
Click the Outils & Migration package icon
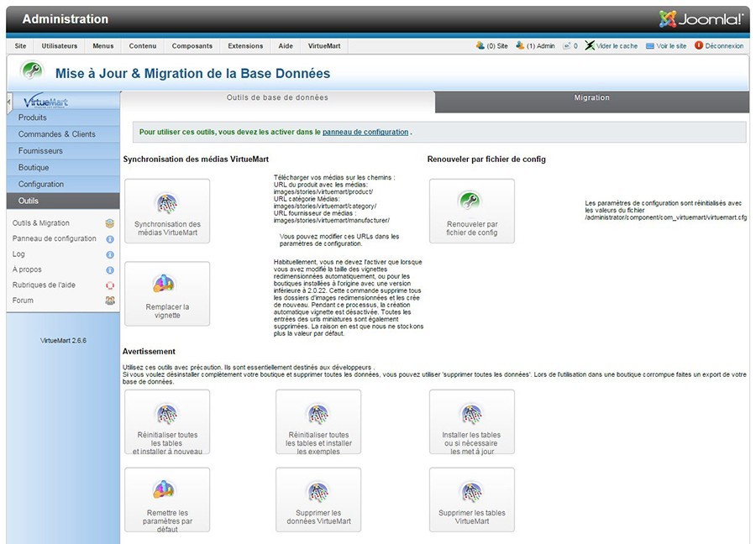tap(110, 223)
